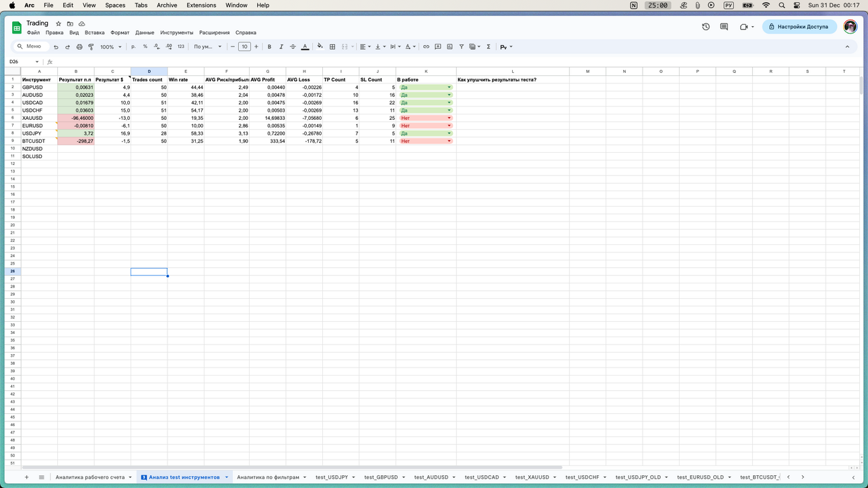Open the zoom level dropdown
Viewport: 868px width, 488px height.
tap(111, 47)
